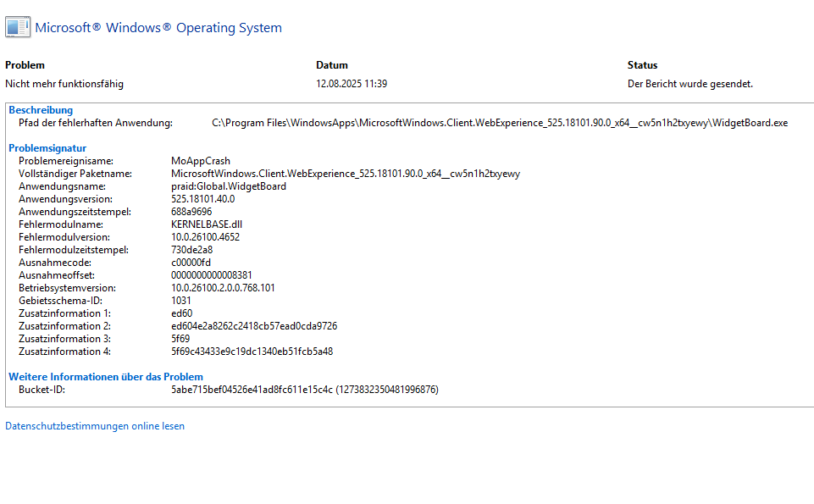The height and width of the screenshot is (504, 814).
Task: Click the 'Ausnahmeoffset:' label
Action: [x=57, y=275]
